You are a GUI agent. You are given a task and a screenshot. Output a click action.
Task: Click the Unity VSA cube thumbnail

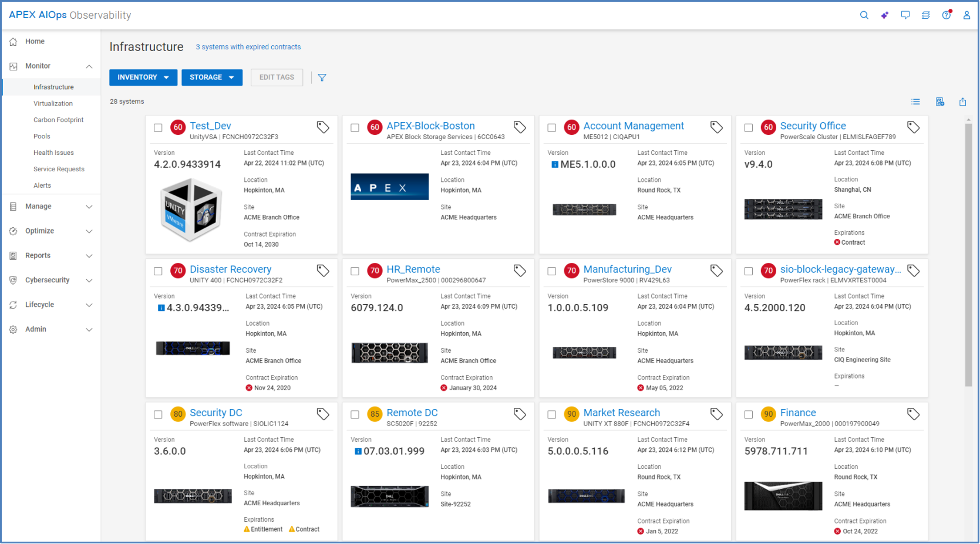(191, 210)
